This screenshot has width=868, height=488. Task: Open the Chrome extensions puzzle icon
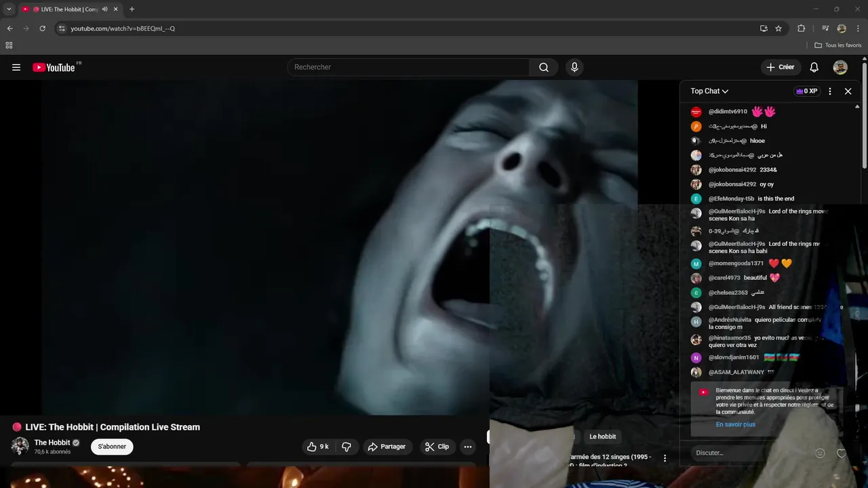(x=801, y=28)
